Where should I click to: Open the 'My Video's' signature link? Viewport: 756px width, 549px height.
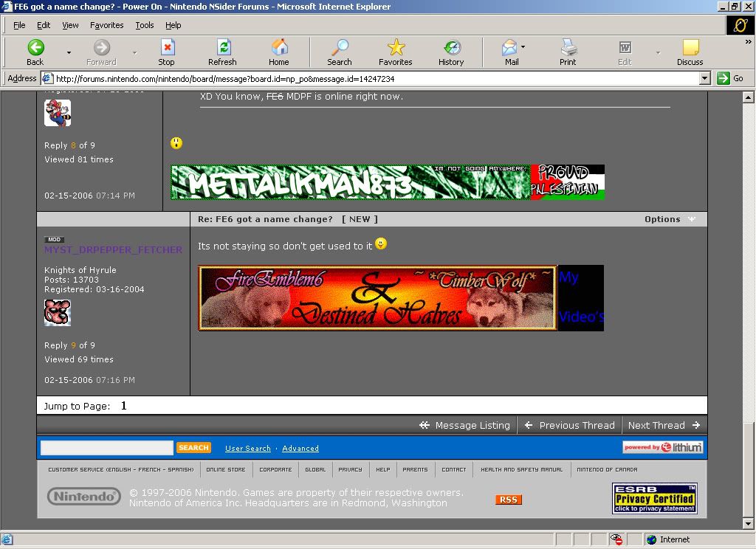coord(581,297)
